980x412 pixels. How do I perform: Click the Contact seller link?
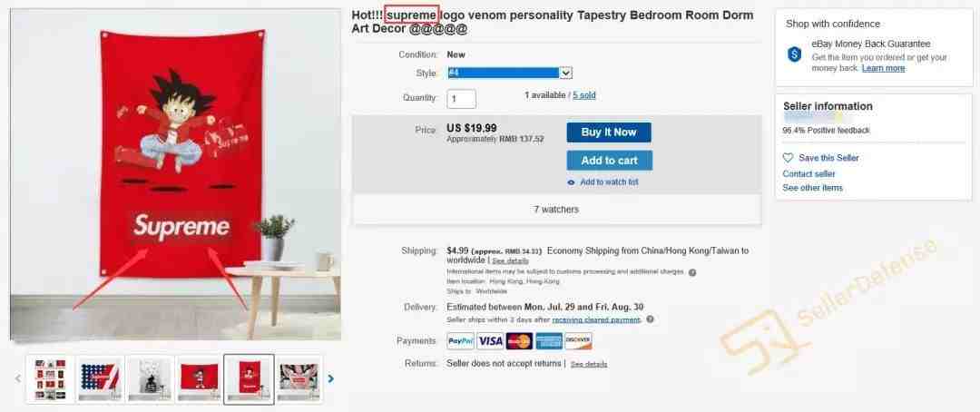pos(808,174)
